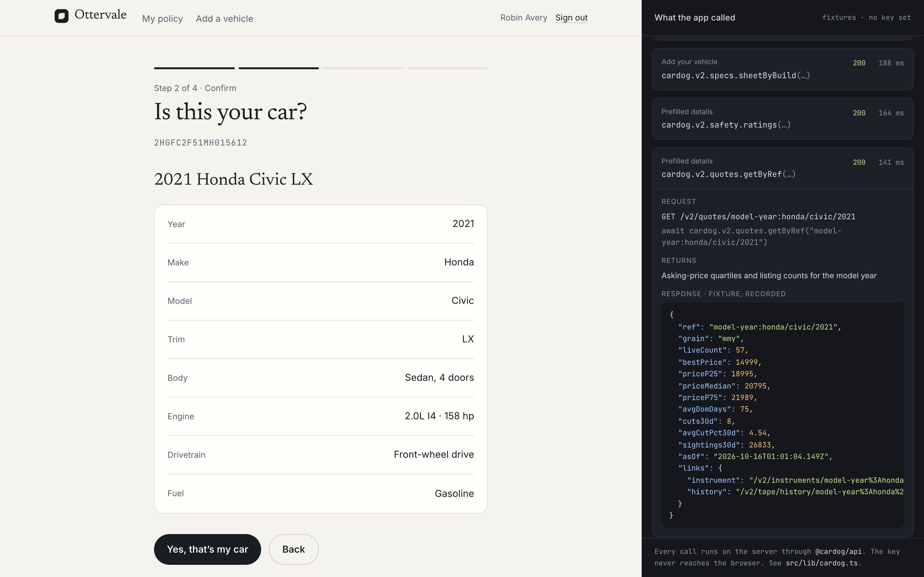Select the first progress step bar
This screenshot has height=577, width=924.
(194, 68)
